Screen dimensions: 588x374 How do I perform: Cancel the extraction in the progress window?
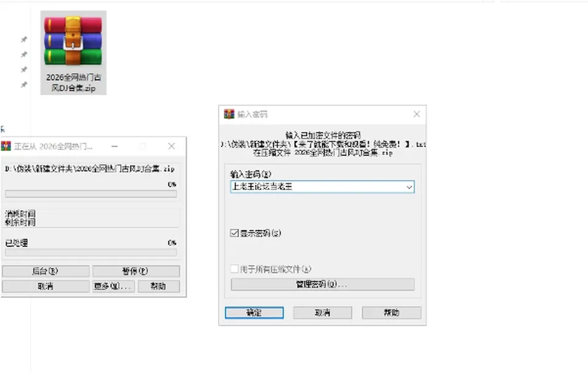(x=46, y=286)
